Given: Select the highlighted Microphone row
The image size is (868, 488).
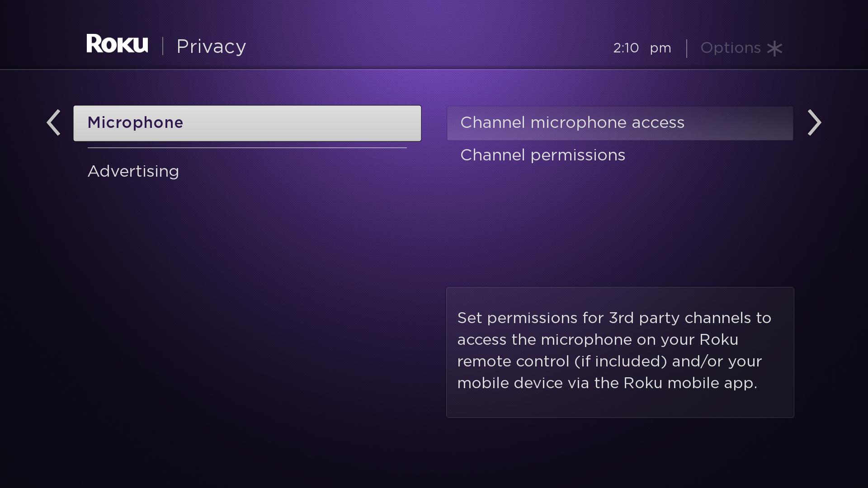Looking at the screenshot, I should [247, 123].
